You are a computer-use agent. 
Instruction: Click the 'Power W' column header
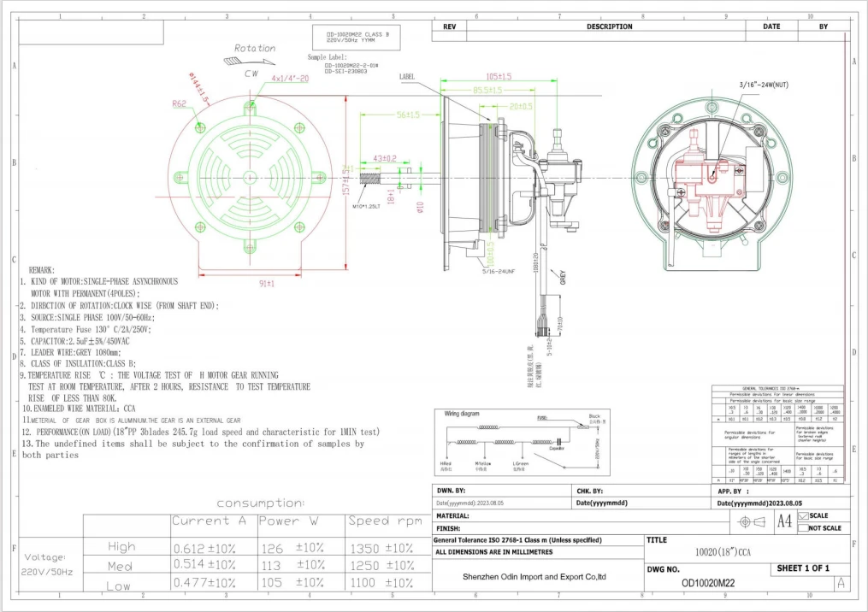coord(289,521)
